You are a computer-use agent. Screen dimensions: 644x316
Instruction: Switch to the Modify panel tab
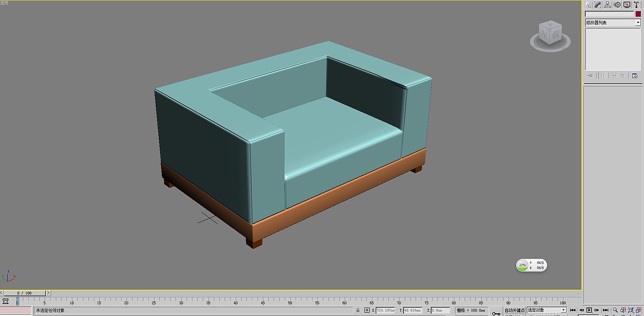click(598, 5)
